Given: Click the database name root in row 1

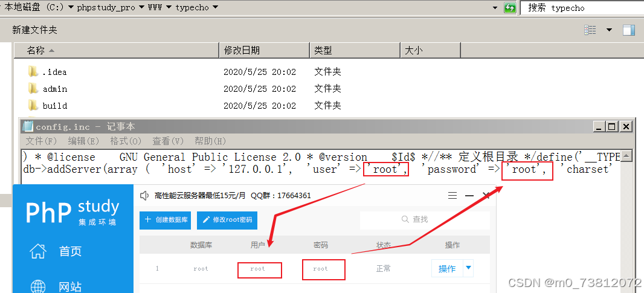Looking at the screenshot, I should coord(201,268).
